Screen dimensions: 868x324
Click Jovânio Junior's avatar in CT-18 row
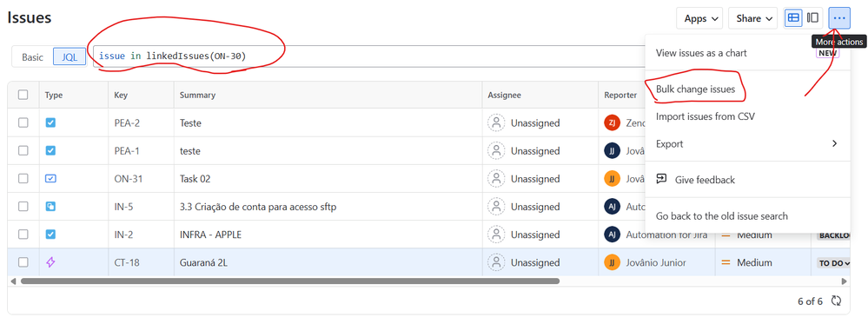pos(612,262)
